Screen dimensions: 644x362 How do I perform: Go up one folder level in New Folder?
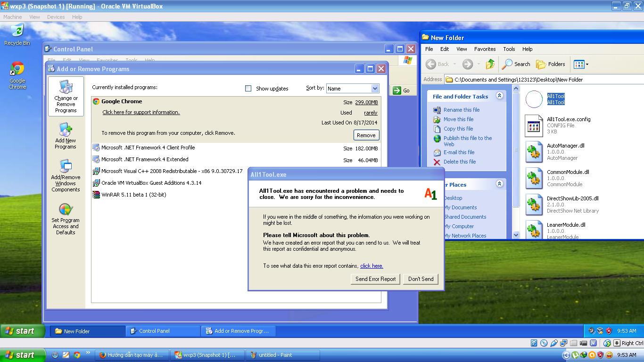pyautogui.click(x=490, y=64)
